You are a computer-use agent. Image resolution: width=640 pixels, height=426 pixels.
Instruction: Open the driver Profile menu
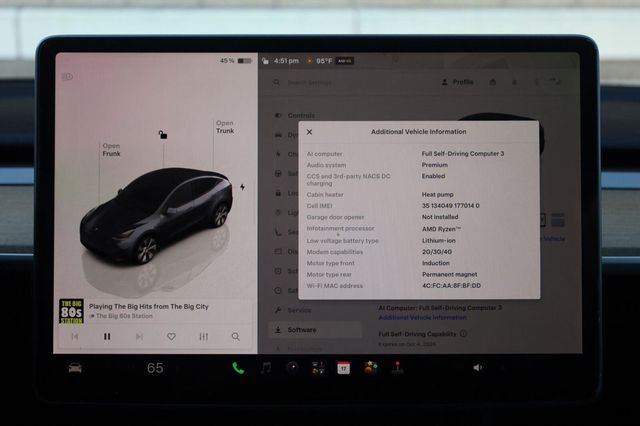click(x=458, y=82)
